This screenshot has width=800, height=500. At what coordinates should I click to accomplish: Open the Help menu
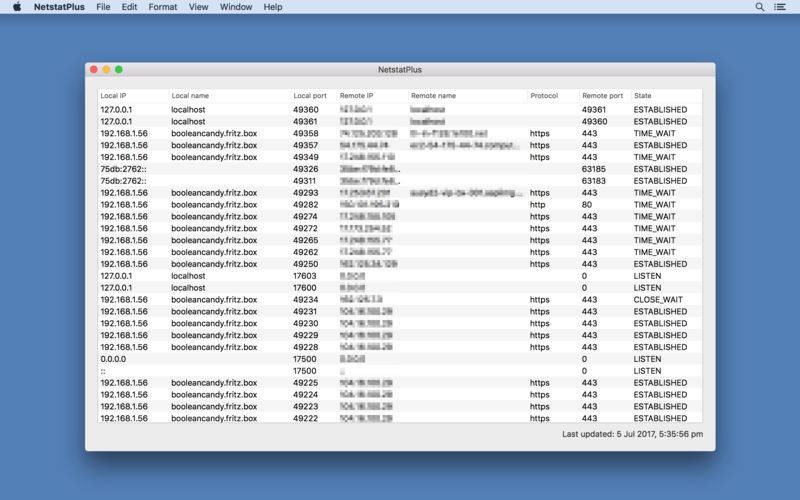(x=273, y=7)
